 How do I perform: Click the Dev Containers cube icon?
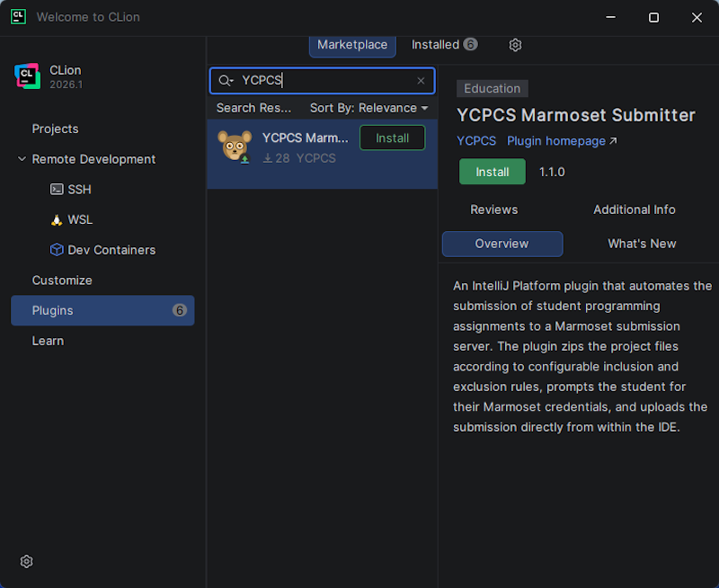click(x=57, y=250)
